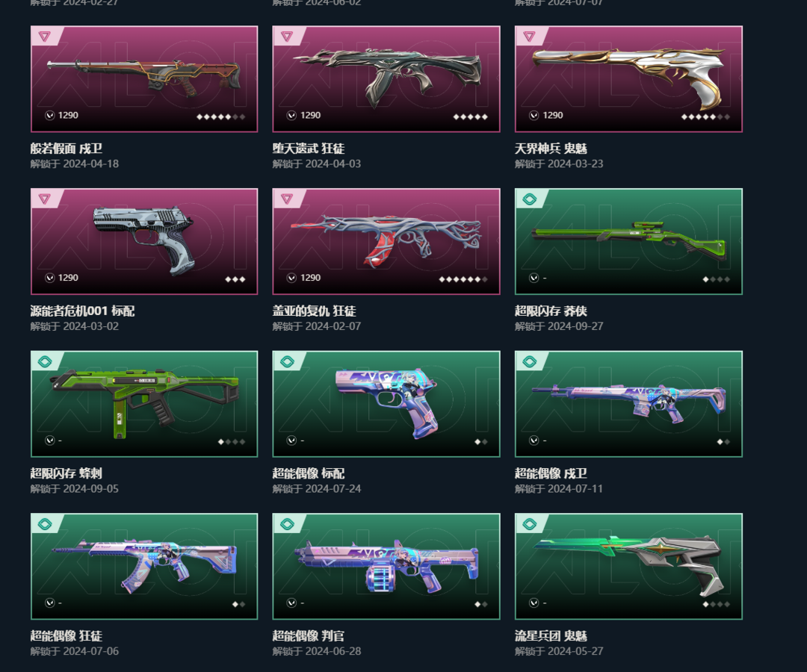Click the level diamonds on 盖亚的复仇 狂徒 card
The width and height of the screenshot is (807, 672).
click(463, 279)
